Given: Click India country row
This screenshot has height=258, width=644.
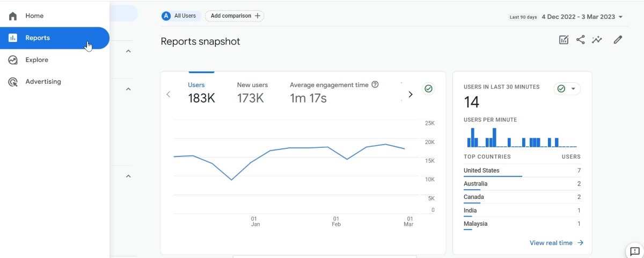Looking at the screenshot, I should click(x=522, y=211).
